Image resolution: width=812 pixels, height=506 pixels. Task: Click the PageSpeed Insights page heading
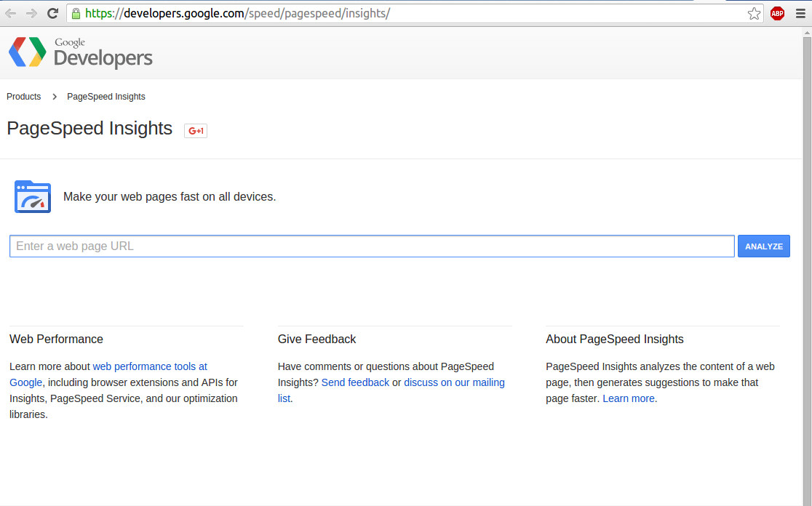coord(89,128)
